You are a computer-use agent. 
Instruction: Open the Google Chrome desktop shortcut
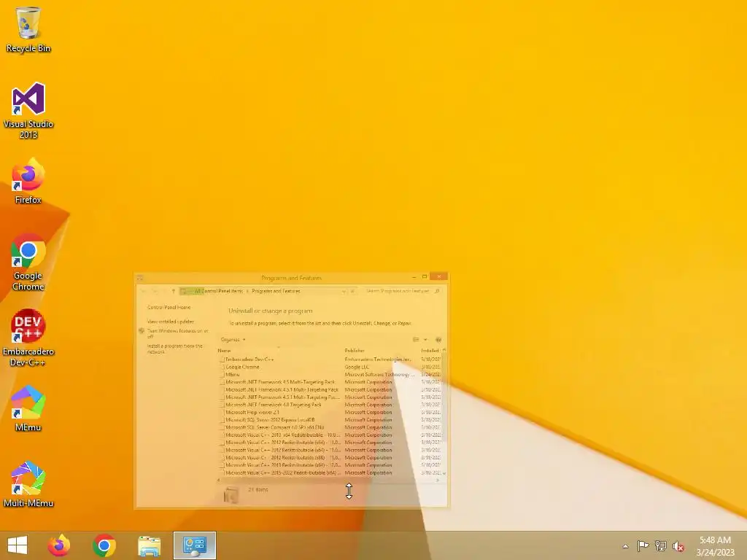[x=28, y=262]
